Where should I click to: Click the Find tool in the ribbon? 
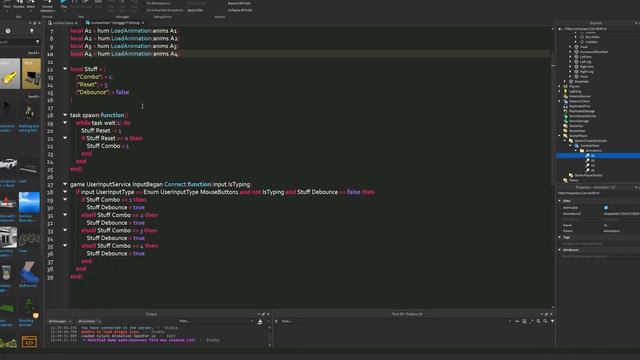pos(7,4)
